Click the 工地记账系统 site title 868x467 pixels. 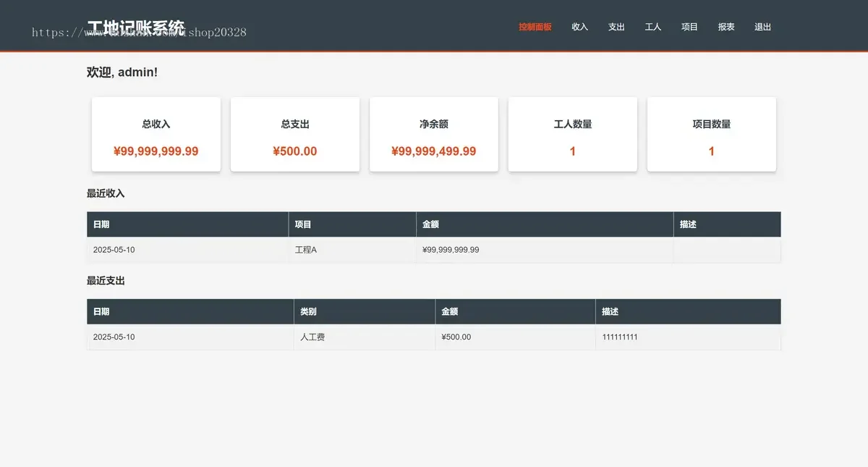tap(135, 25)
